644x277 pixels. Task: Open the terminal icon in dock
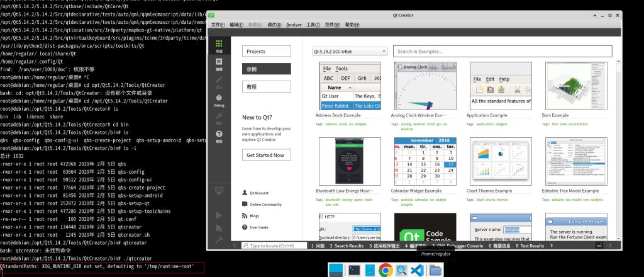[355, 270]
